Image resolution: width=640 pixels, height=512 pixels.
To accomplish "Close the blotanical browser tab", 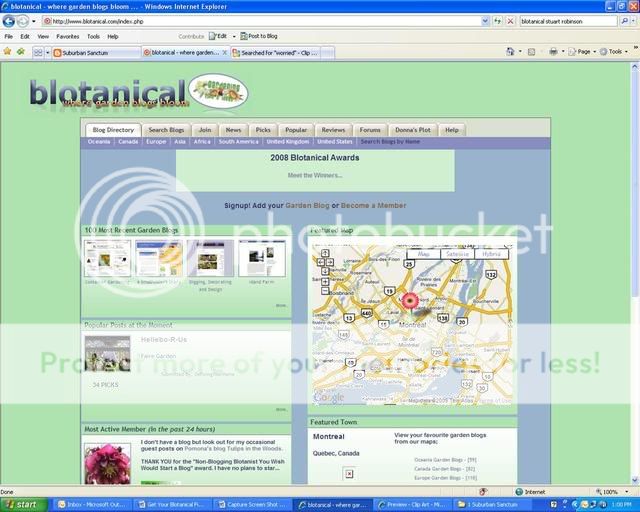I will tap(224, 53).
